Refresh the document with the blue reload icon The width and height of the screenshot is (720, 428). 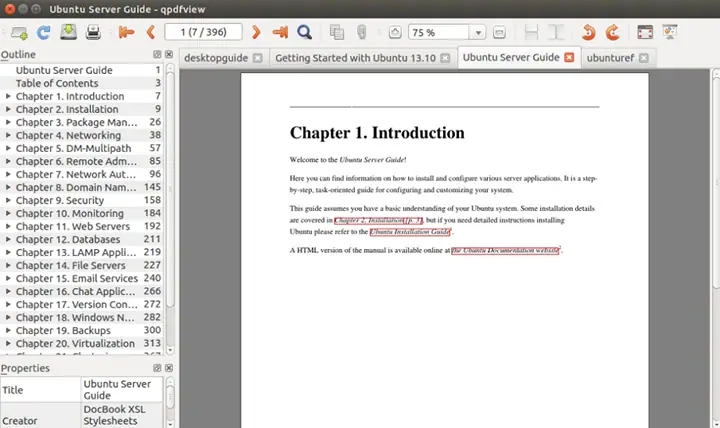point(44,33)
